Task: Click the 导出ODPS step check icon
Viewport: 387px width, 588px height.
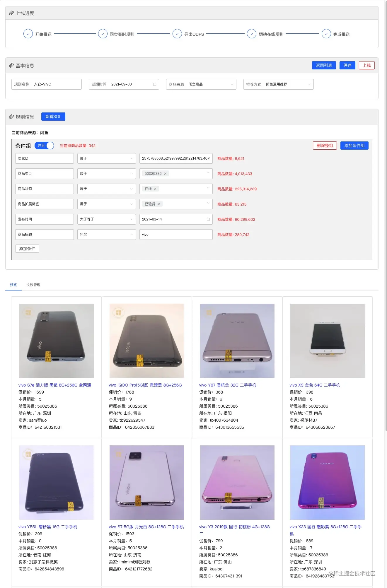Action: click(177, 34)
